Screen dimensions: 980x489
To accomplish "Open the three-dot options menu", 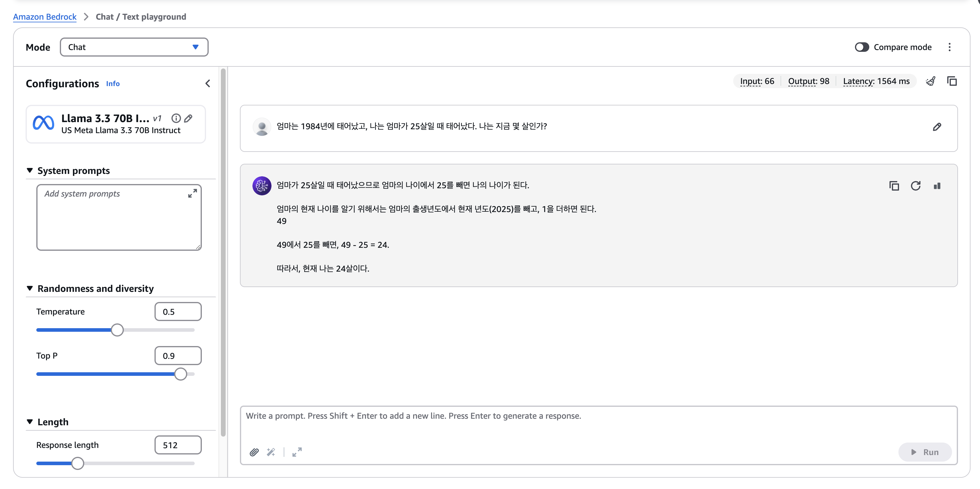I will click(950, 47).
